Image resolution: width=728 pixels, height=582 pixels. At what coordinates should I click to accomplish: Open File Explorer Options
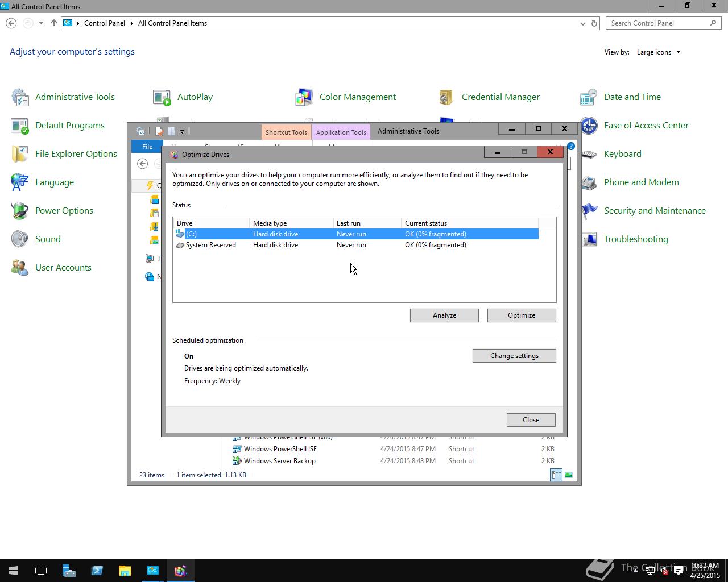point(64,154)
